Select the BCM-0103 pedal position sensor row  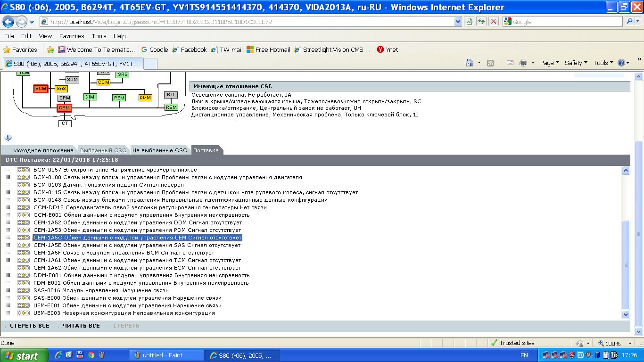pyautogui.click(x=109, y=185)
